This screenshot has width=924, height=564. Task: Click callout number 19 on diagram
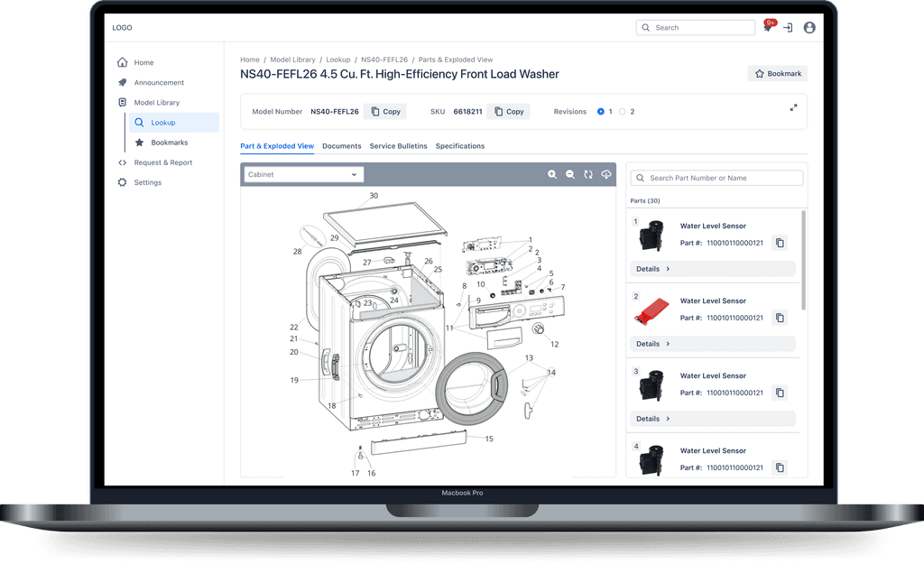pyautogui.click(x=294, y=380)
